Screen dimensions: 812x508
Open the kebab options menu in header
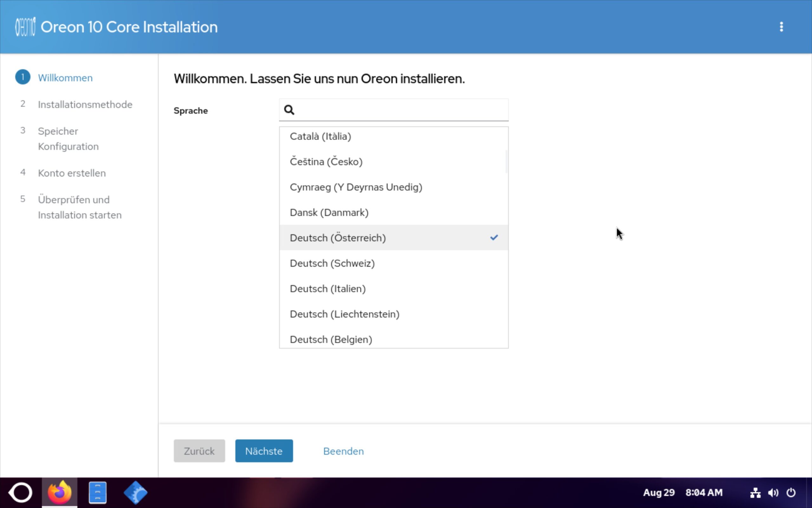(x=781, y=27)
